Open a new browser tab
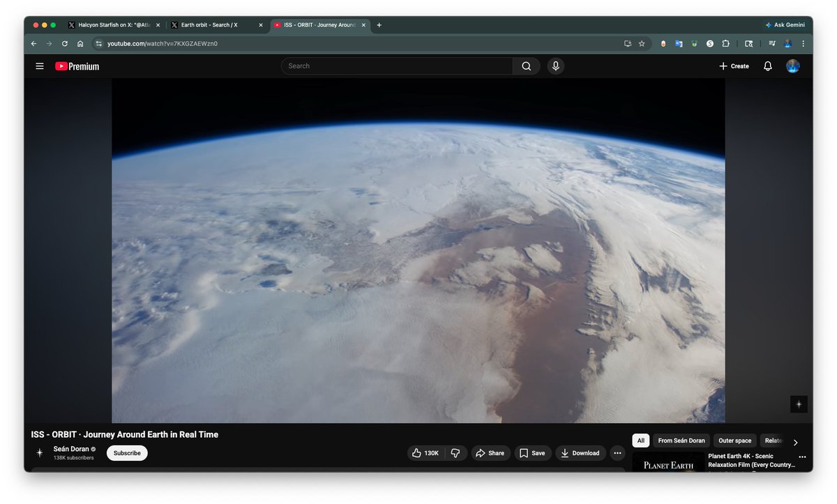 tap(379, 25)
